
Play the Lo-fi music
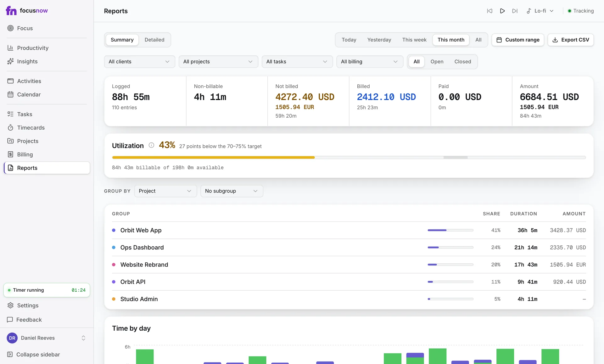[x=502, y=11]
